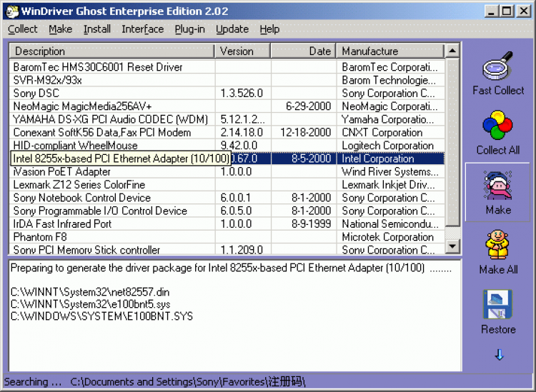
Task: Select Sony PCI Memory Stick controller row
Action: [x=227, y=249]
